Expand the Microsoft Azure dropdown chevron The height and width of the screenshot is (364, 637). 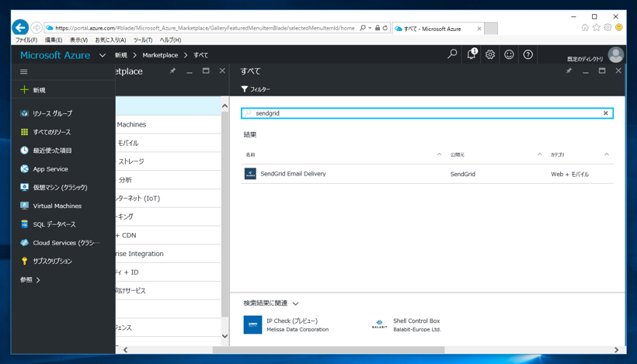coord(103,56)
